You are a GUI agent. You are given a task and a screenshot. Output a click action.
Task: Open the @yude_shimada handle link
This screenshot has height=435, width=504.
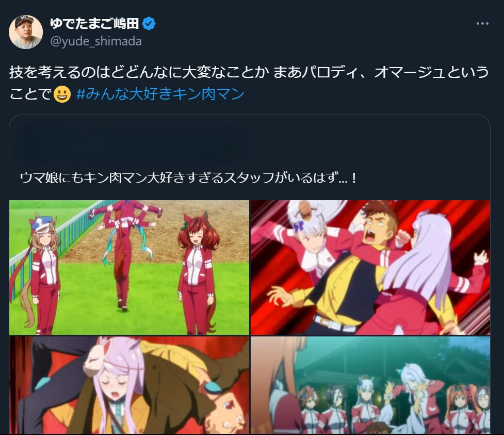point(96,41)
